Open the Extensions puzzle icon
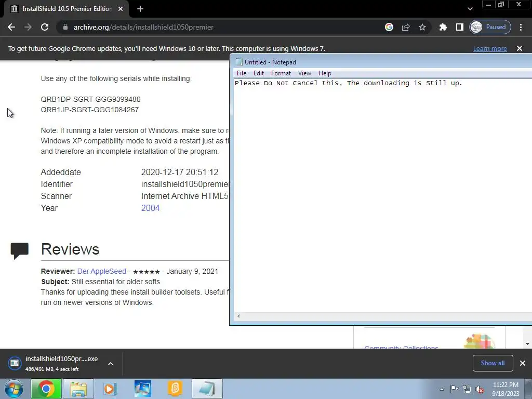This screenshot has height=399, width=532. [443, 27]
